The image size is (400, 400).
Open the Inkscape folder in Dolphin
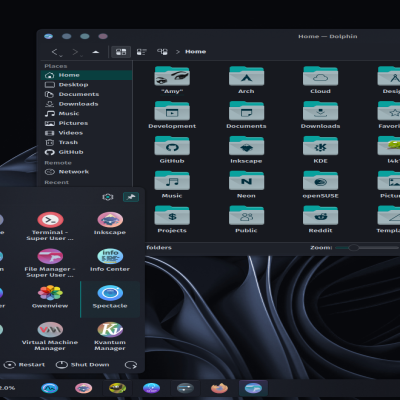pos(246,150)
